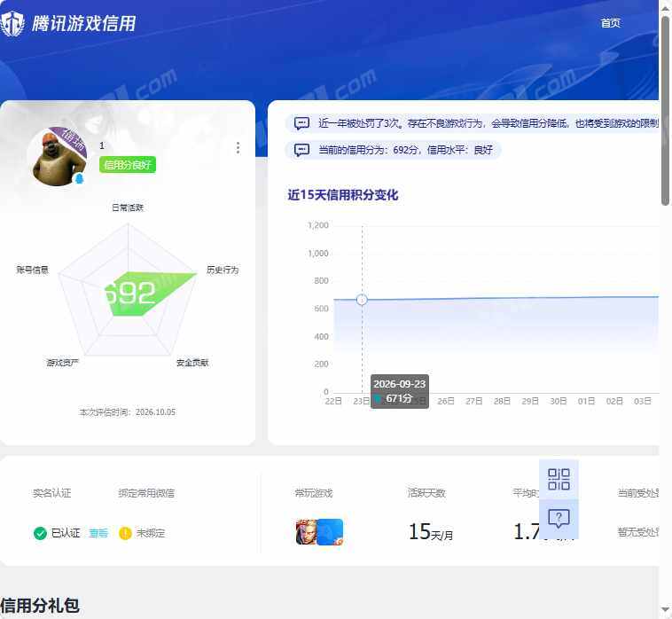Screen dimensions: 672x619
Task: Click the 安全贡献 radar axis label
Action: [x=192, y=363]
